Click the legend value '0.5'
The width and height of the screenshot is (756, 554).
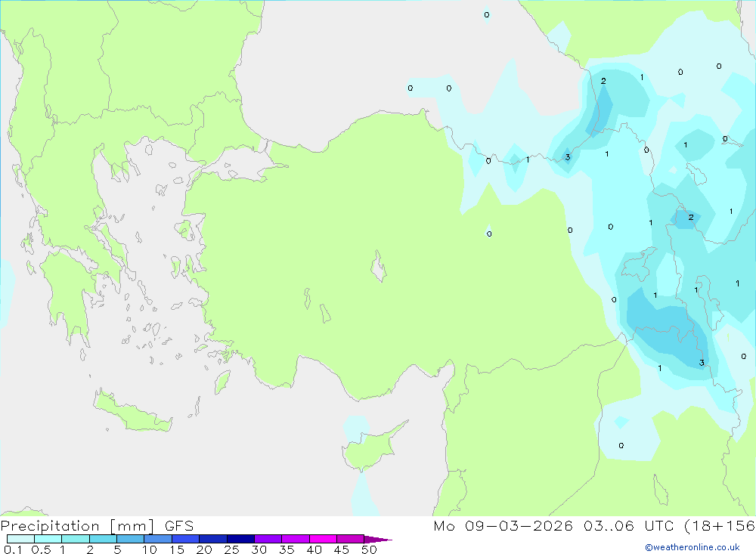pyautogui.click(x=41, y=549)
